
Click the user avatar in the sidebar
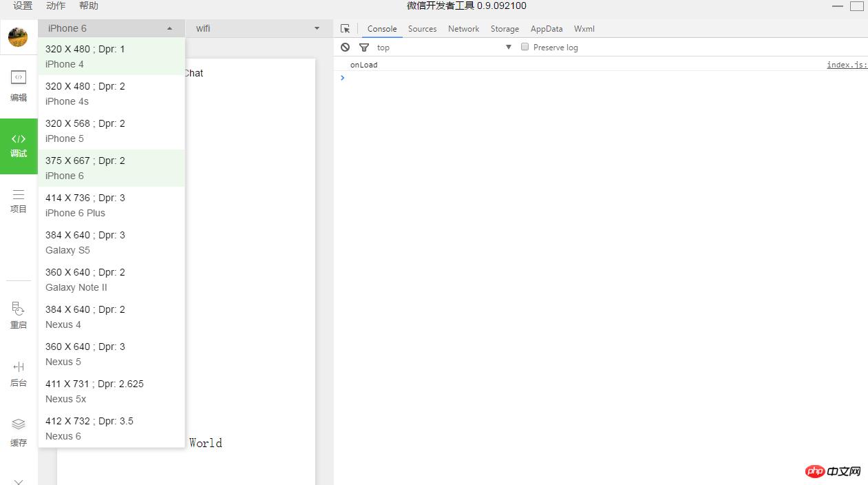click(18, 37)
